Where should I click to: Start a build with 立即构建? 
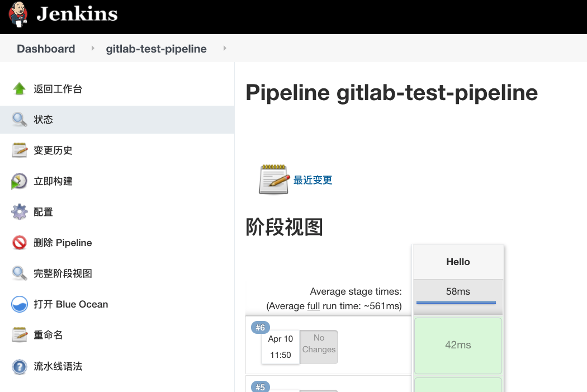click(x=53, y=181)
